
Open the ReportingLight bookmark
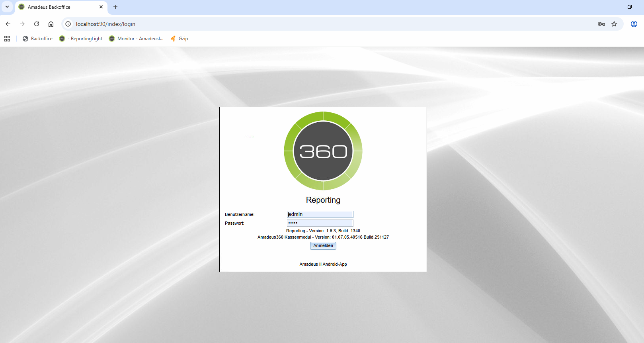coord(81,39)
